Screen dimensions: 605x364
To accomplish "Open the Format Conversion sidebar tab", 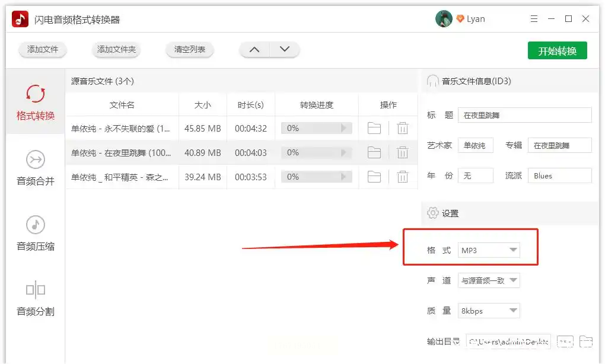I will pyautogui.click(x=36, y=102).
